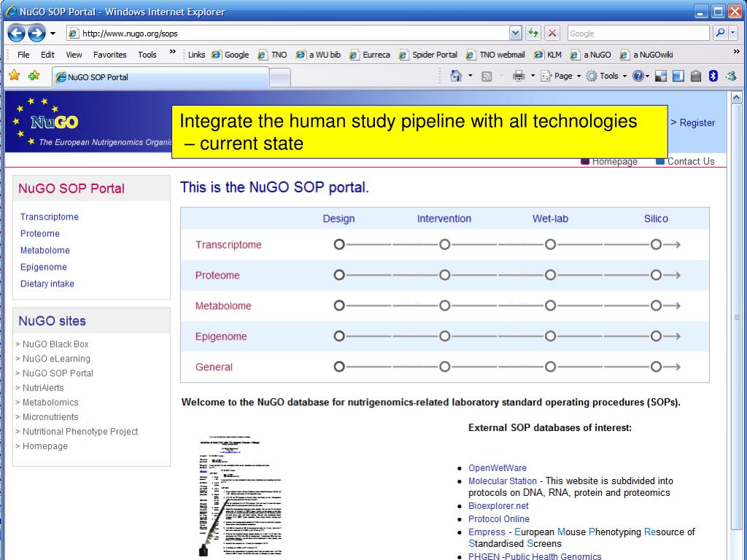The height and width of the screenshot is (560, 747).
Task: Select Transcriptome Wet-lab circle
Action: pos(550,244)
